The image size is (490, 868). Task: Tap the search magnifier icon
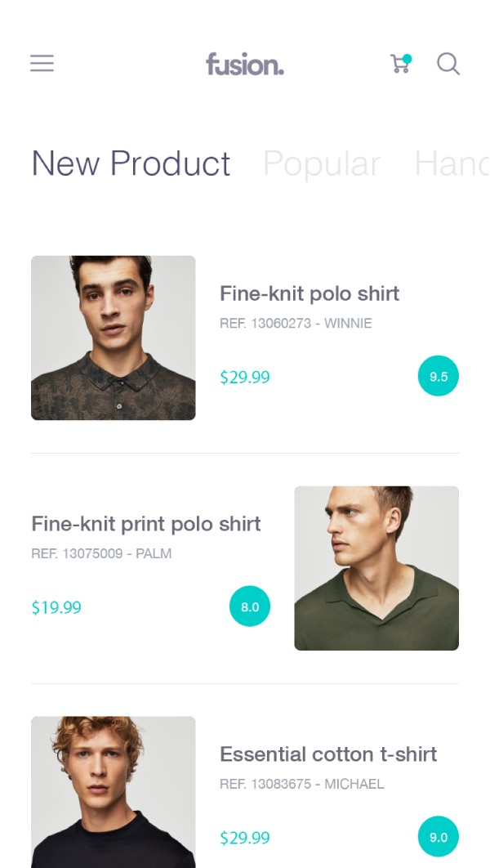point(448,64)
